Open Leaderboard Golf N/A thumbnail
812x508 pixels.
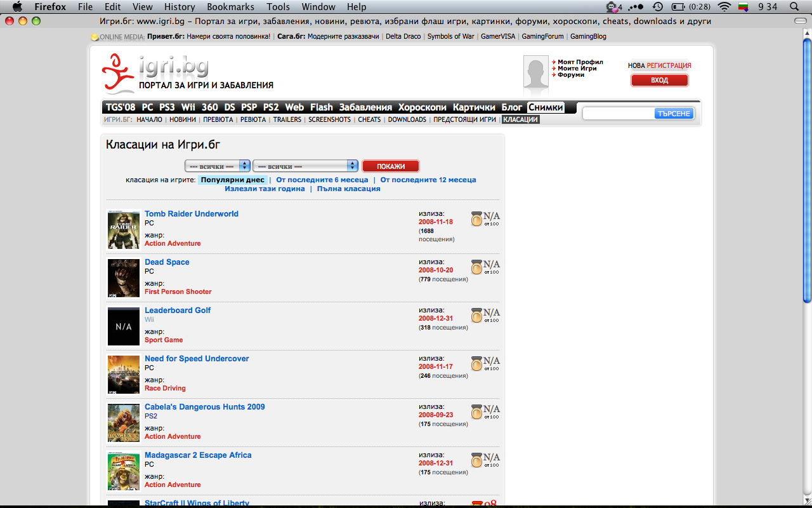click(x=124, y=326)
